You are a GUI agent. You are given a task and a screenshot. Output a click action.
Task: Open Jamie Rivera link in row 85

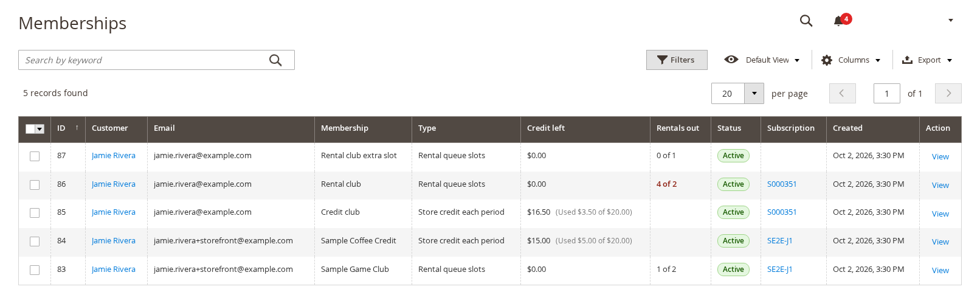click(114, 212)
